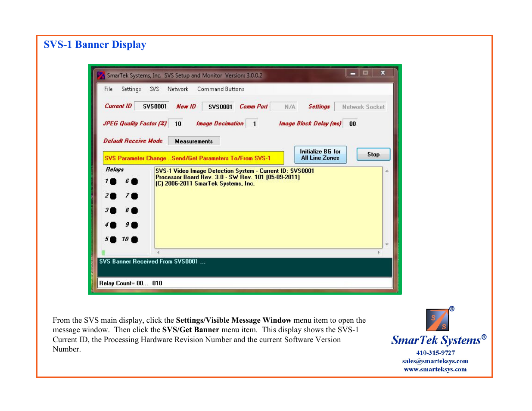Click the Processor Board Rev. 3.0 line
532x411 pixels.
[x=227, y=177]
